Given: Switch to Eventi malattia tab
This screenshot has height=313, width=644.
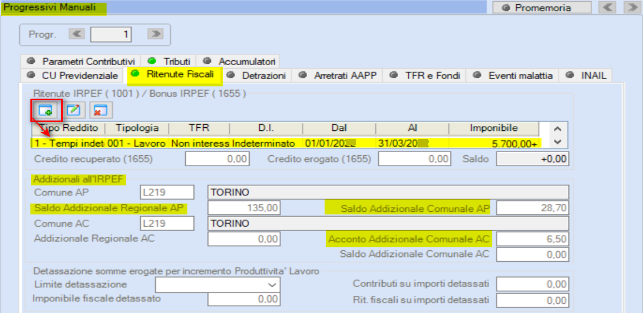Looking at the screenshot, I should tap(512, 75).
